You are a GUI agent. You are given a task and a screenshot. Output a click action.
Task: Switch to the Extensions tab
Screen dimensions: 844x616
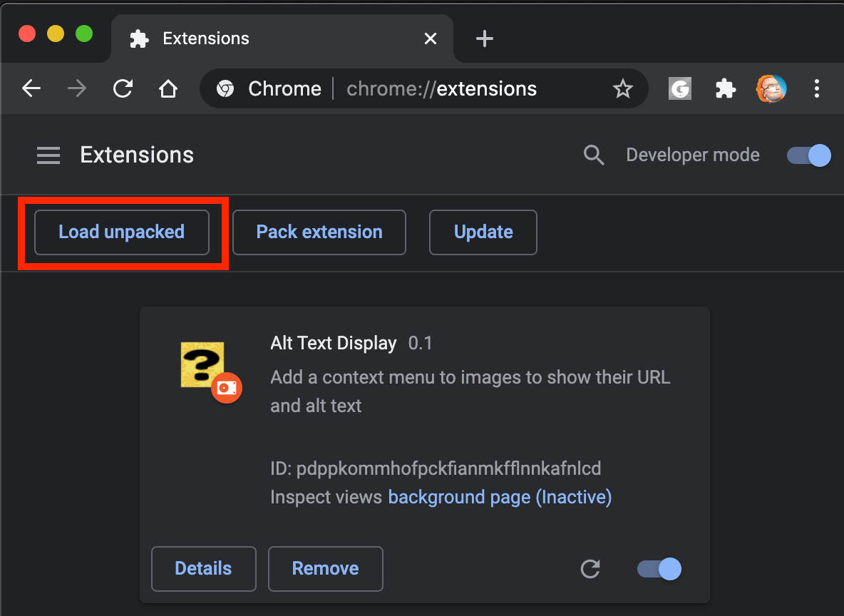click(x=206, y=38)
